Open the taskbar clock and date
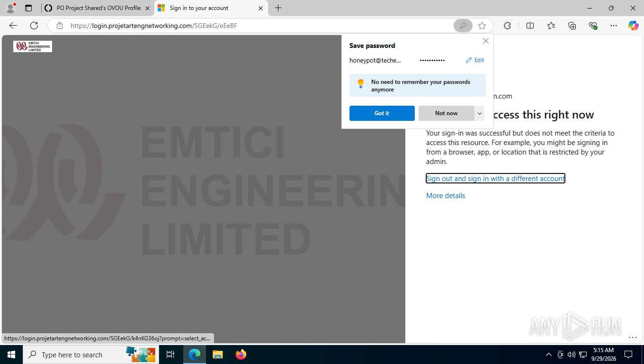The image size is (644, 364). coord(603,355)
